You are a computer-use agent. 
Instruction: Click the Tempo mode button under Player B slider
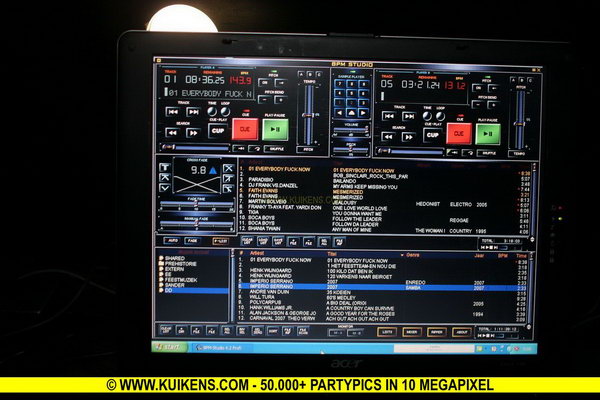[519, 153]
